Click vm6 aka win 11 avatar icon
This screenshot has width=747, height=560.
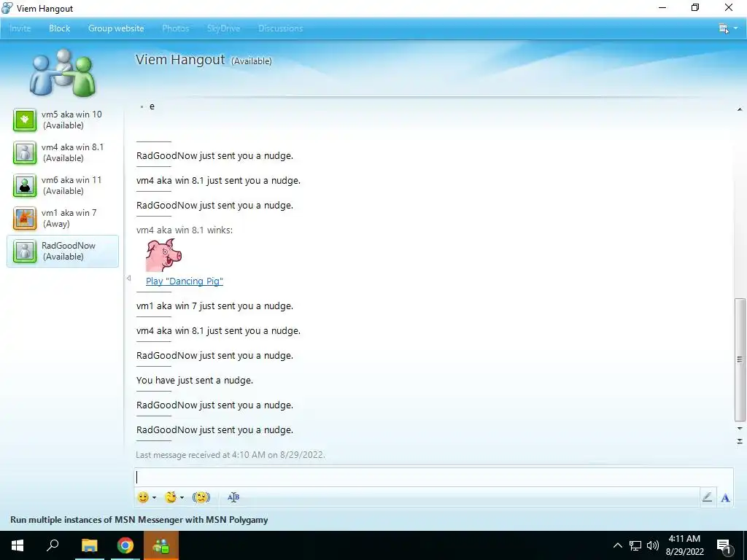[25, 185]
